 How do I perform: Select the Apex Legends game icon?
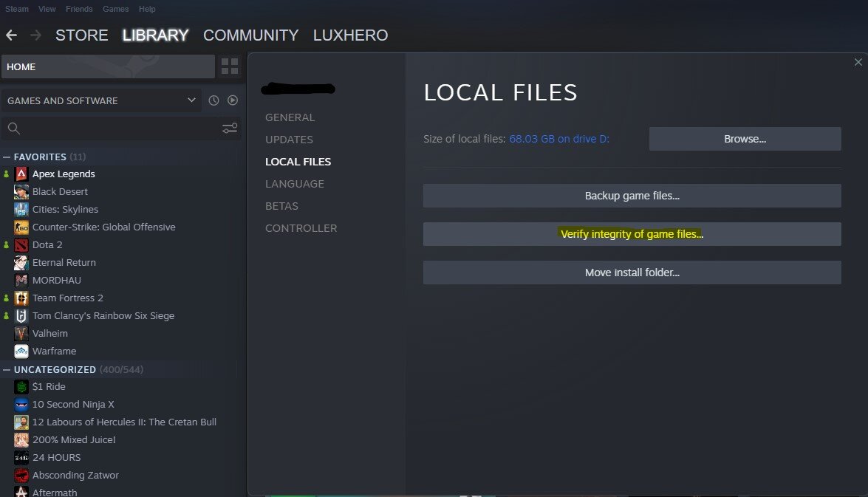21,174
